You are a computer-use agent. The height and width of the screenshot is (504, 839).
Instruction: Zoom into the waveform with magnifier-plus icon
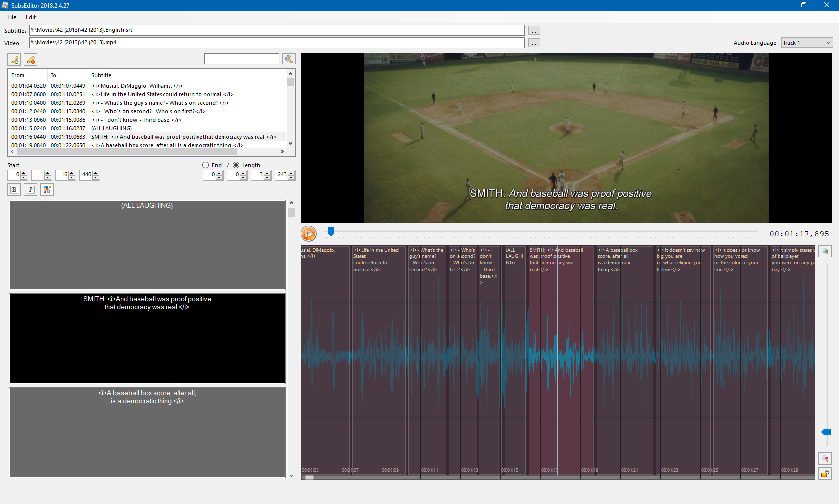click(x=825, y=252)
